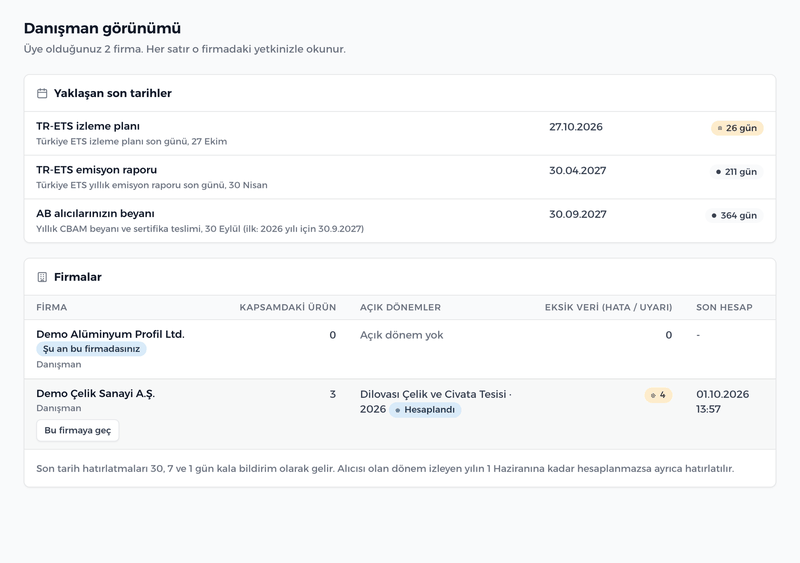Click the Demo Çelik Sanayi A.Ş. name

pyautogui.click(x=95, y=394)
